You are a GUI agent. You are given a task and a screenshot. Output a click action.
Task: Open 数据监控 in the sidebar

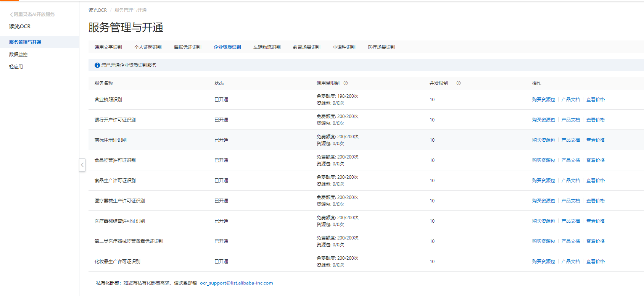click(x=18, y=55)
